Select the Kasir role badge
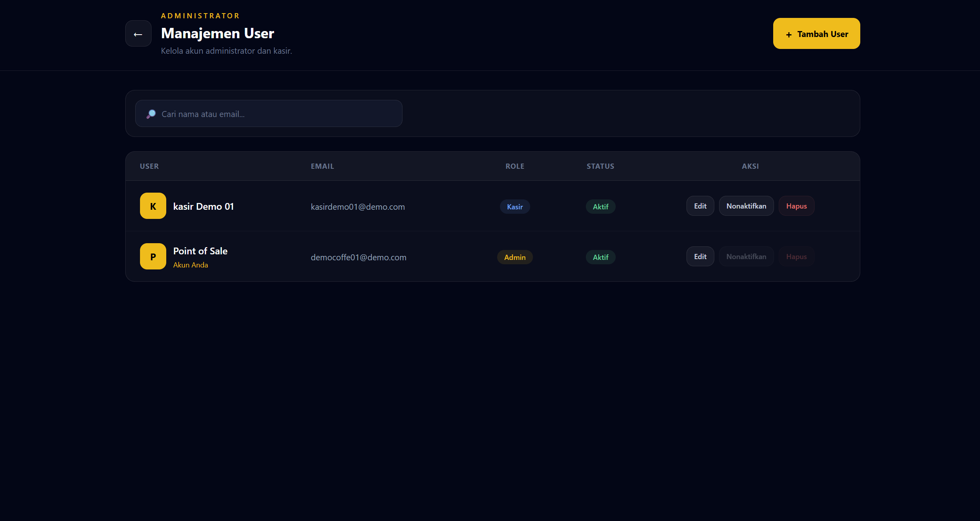 tap(515, 207)
